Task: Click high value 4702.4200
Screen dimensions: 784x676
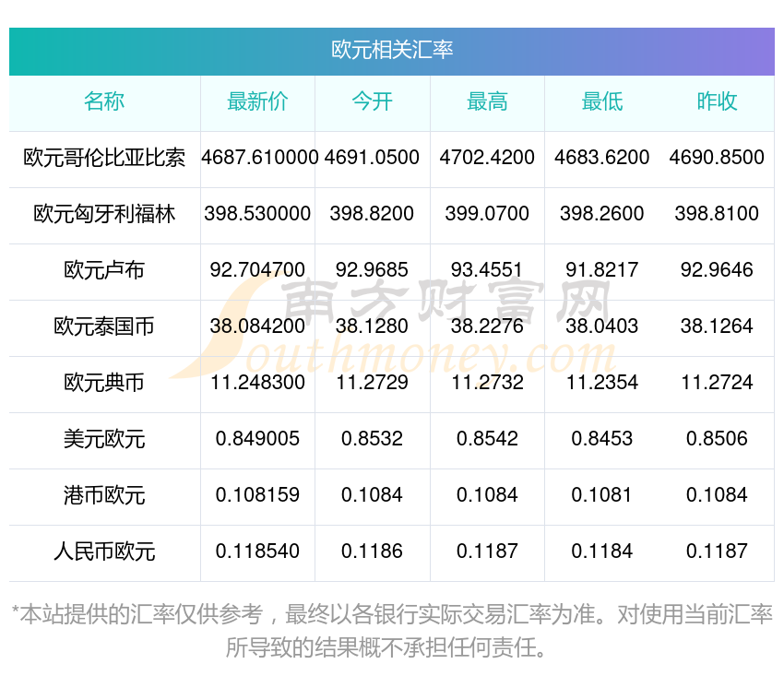Action: 487,158
